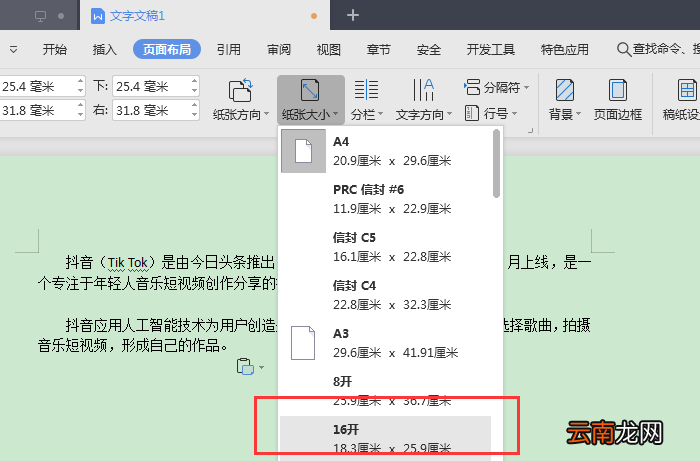Image resolution: width=700 pixels, height=461 pixels.
Task: Switch to the 插入 tab
Action: pos(104,49)
